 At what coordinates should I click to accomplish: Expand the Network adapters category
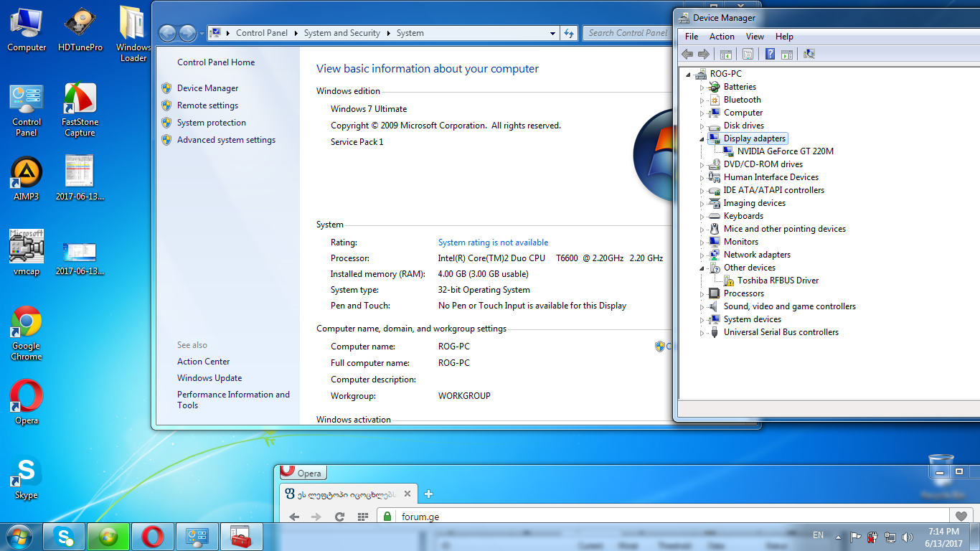(x=702, y=255)
